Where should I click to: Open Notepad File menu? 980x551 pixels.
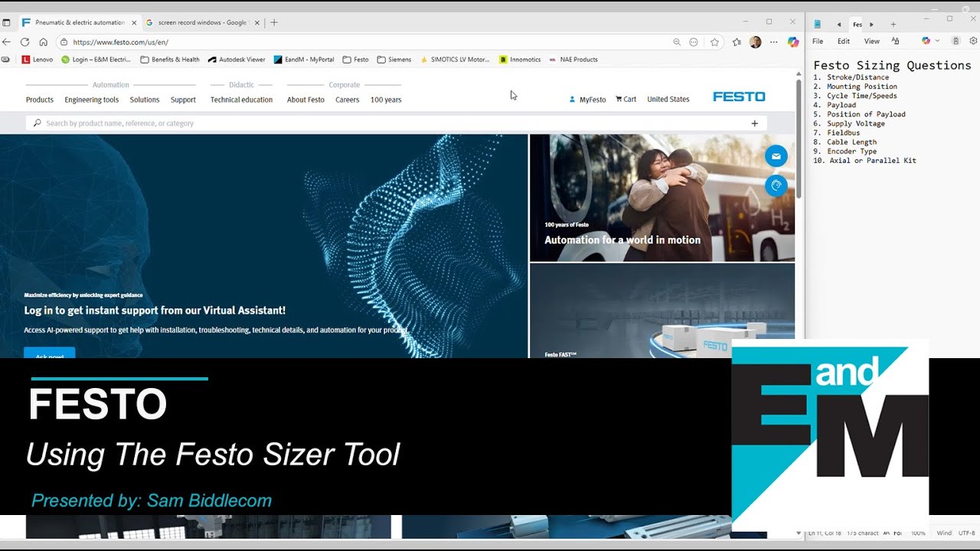(818, 41)
